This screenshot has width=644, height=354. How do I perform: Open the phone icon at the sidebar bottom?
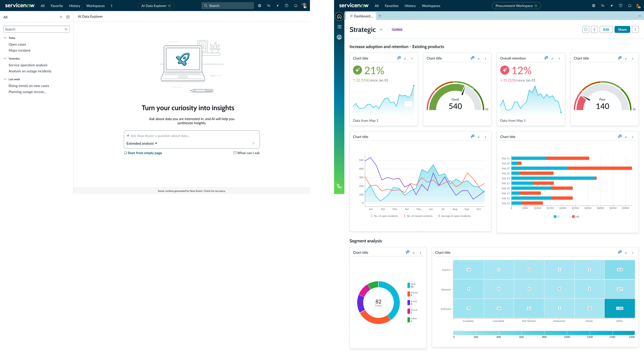339,186
